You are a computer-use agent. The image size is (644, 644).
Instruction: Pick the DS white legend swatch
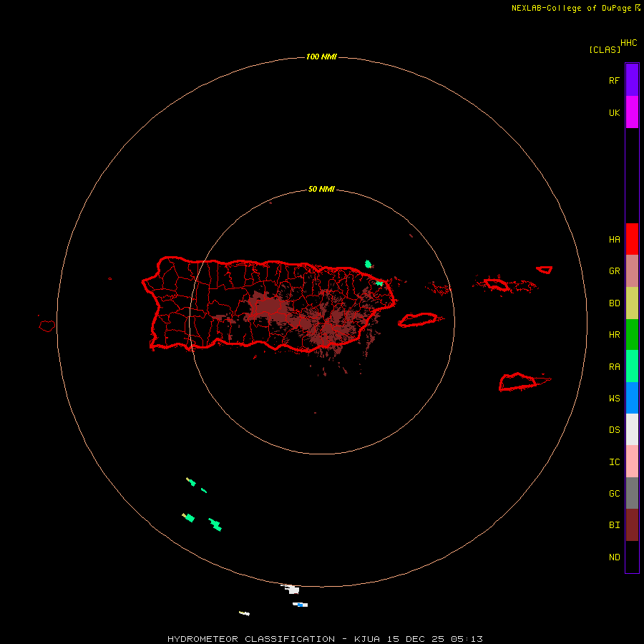click(632, 429)
